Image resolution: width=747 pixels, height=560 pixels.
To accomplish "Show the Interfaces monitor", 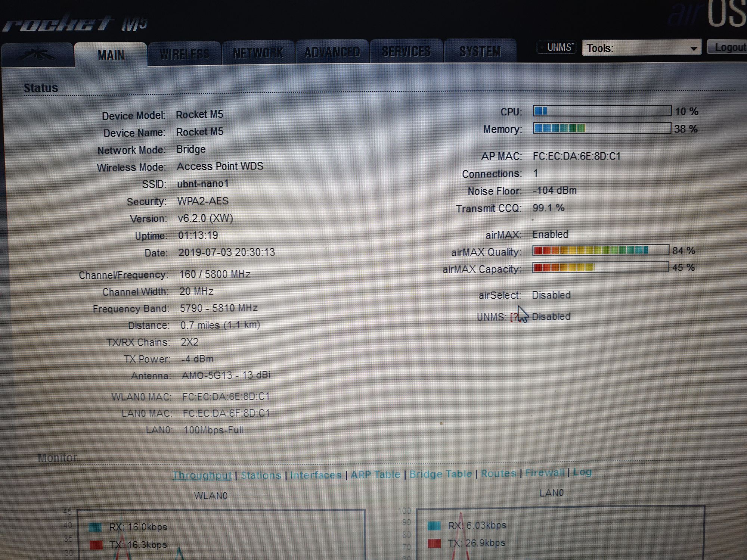I will [x=316, y=475].
